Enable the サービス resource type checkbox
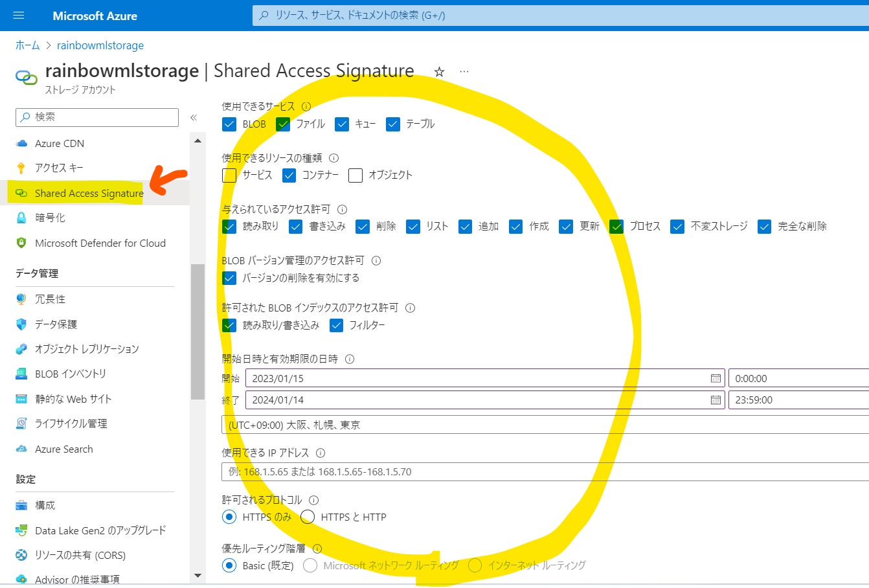Viewport: 869px width, 588px height. (x=229, y=175)
